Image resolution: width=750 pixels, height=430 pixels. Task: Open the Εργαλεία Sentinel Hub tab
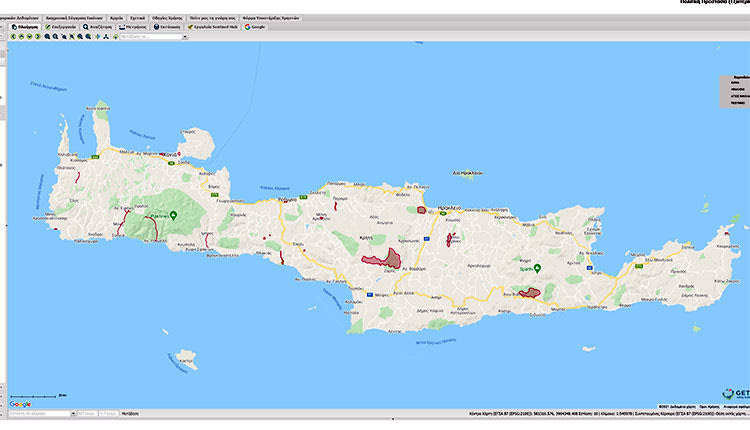[213, 27]
